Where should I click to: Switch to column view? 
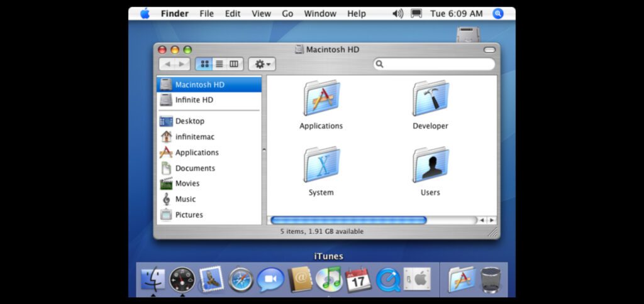click(x=234, y=64)
